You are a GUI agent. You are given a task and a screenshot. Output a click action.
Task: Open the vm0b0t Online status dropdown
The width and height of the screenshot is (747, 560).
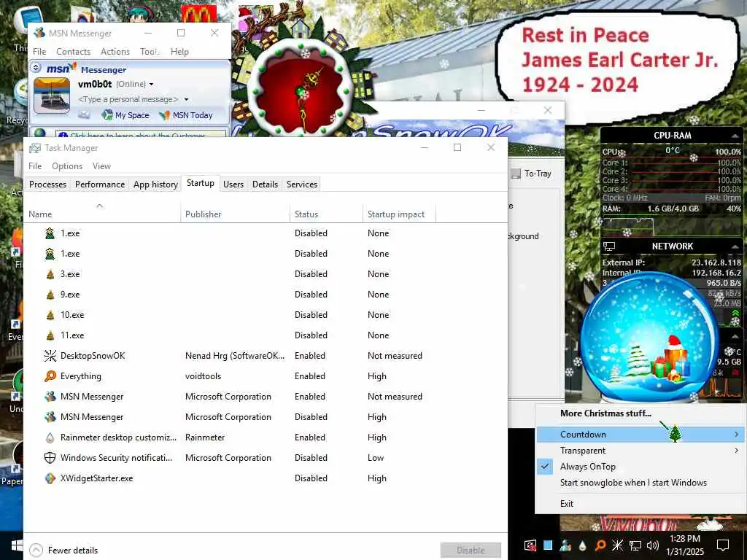point(152,85)
